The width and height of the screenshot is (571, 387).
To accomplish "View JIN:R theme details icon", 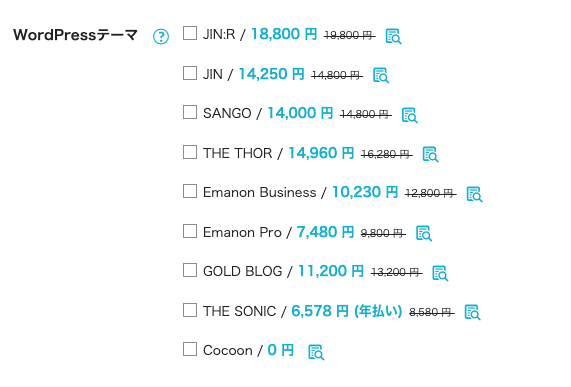I will 393,36.
